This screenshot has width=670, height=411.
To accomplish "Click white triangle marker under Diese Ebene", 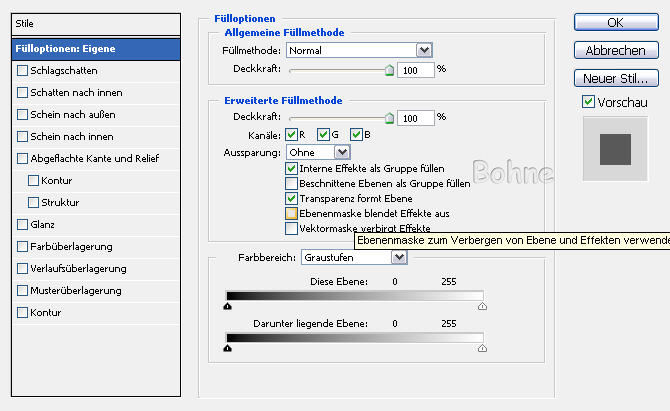I will click(483, 308).
